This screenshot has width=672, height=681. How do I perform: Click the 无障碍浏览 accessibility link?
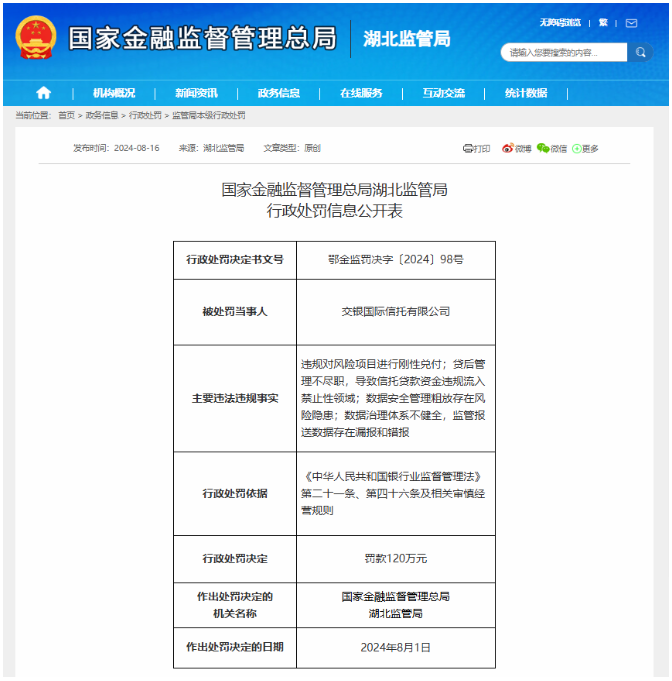[x=560, y=23]
